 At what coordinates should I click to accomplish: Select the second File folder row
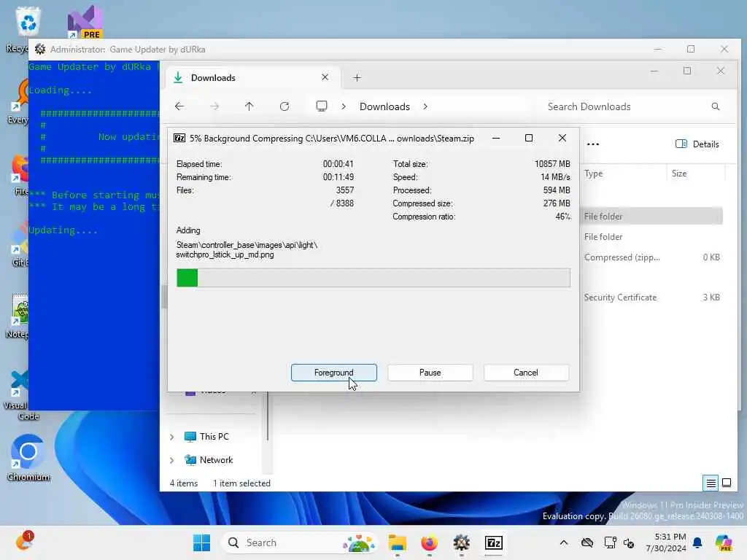point(651,237)
